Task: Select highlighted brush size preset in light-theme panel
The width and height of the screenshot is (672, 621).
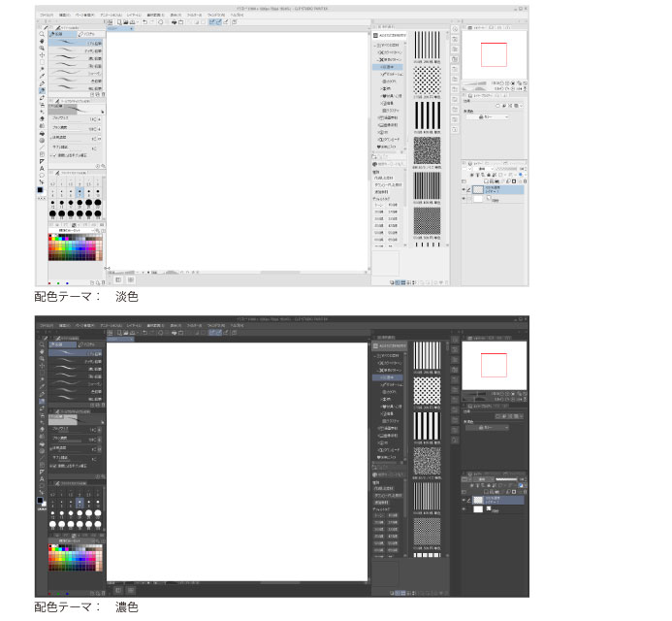Action: [80, 192]
